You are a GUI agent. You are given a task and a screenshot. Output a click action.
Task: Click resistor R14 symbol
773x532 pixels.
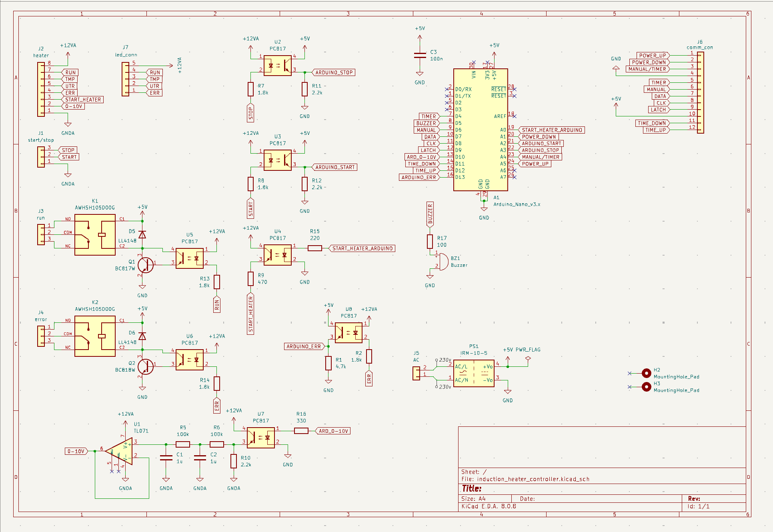217,384
